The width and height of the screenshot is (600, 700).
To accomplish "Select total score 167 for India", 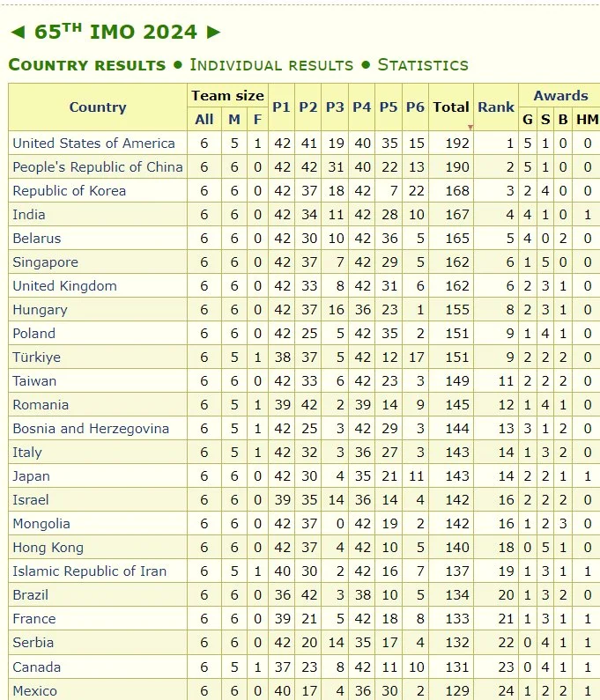I will point(457,214).
